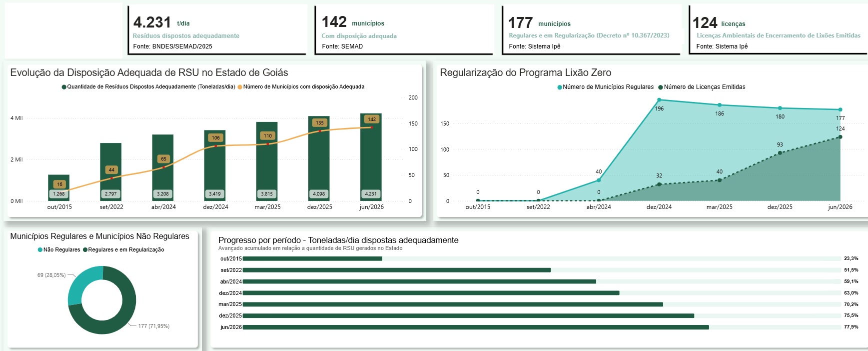
Task: Click the set/2022 progress bar showing 51,5%
Action: [397, 270]
